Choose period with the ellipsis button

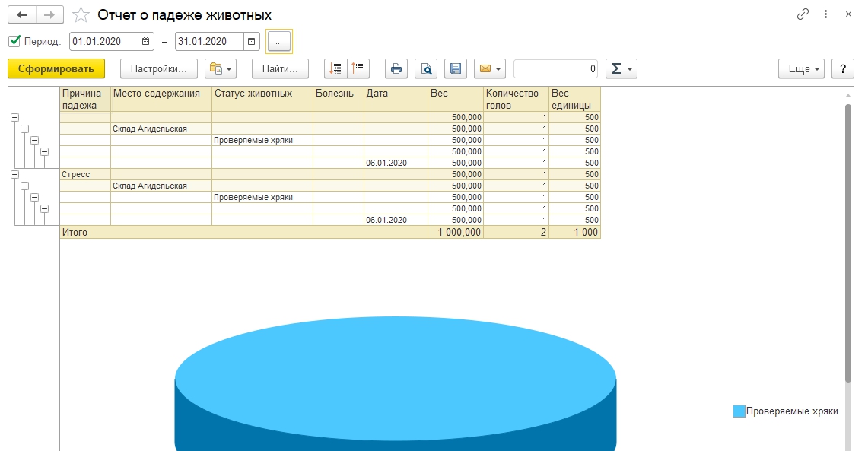(x=279, y=42)
